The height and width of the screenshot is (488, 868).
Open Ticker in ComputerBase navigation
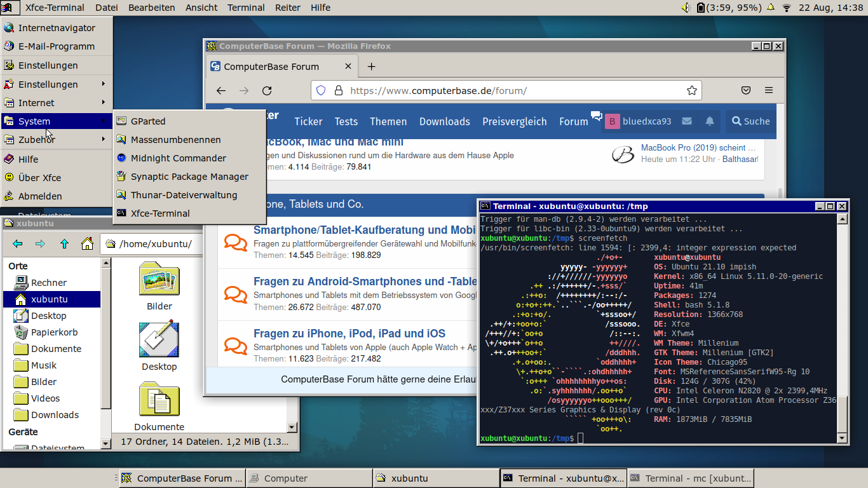coord(308,121)
